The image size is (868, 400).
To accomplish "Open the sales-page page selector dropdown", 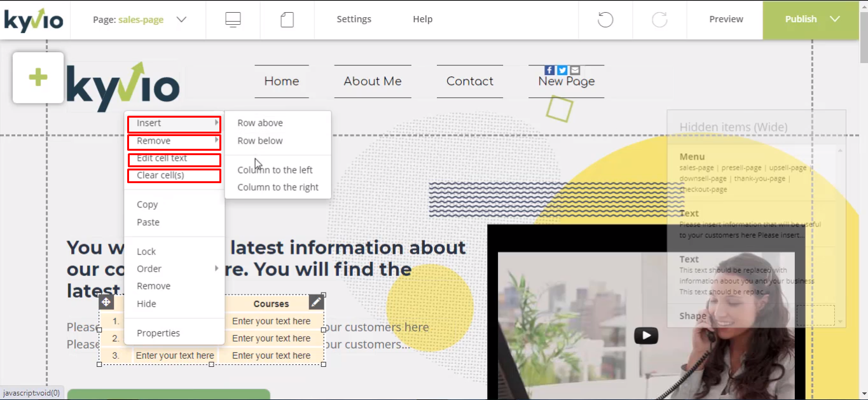I will click(x=140, y=20).
